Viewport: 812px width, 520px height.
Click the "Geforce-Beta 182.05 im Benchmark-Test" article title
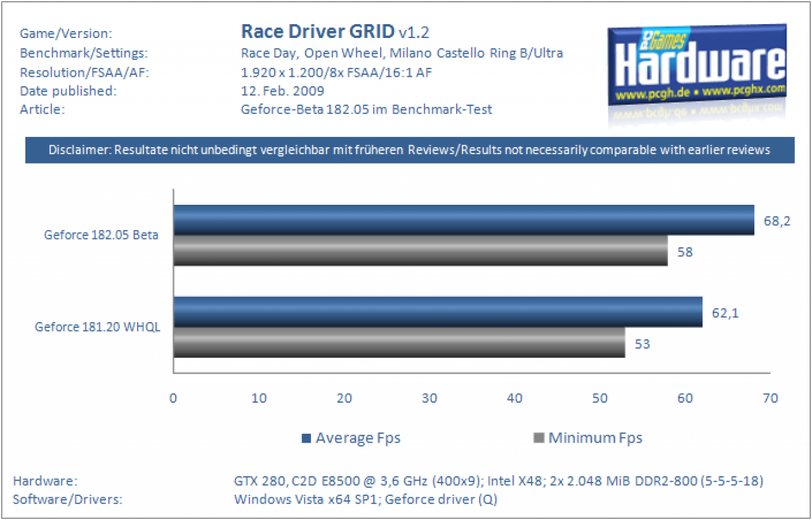tap(367, 110)
